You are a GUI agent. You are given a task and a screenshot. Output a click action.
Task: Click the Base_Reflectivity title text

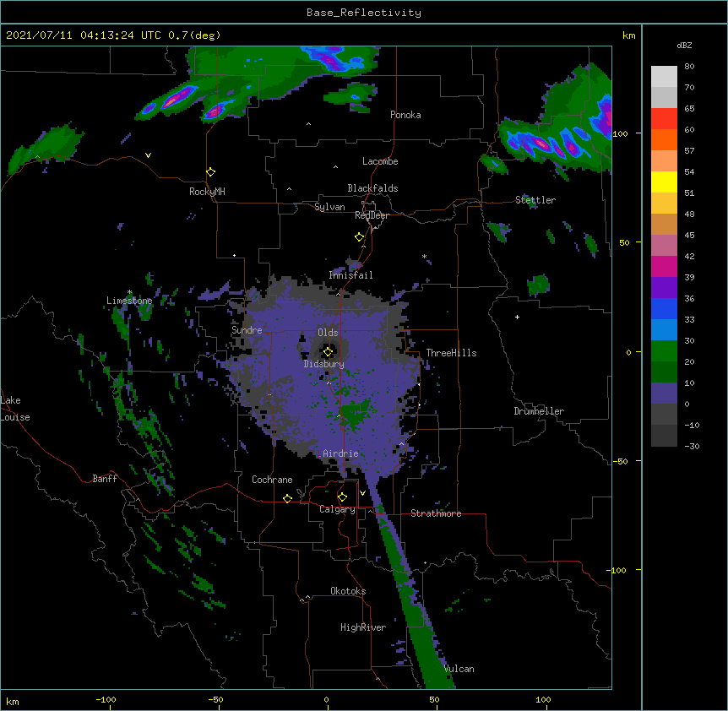[x=364, y=13]
